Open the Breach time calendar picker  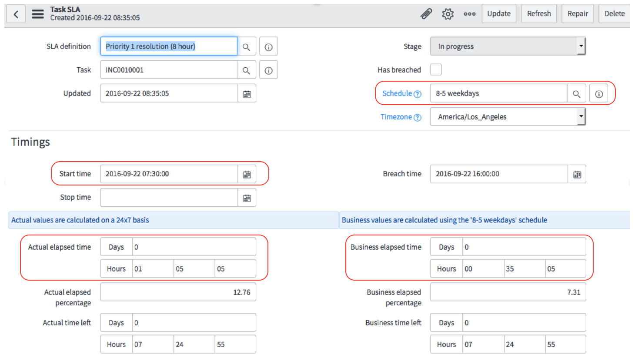click(577, 174)
